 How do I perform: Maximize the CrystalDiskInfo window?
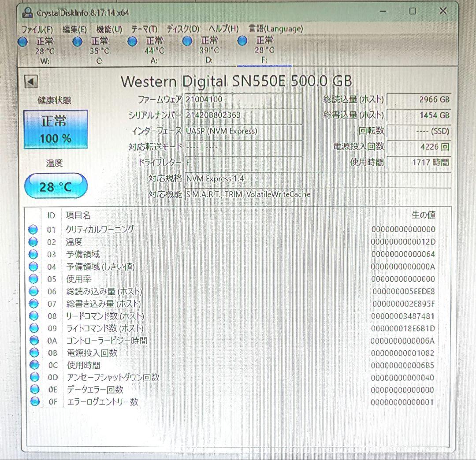413,11
